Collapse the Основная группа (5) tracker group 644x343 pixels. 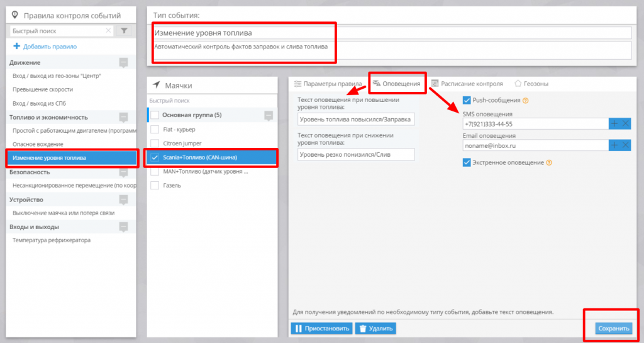[x=269, y=115]
